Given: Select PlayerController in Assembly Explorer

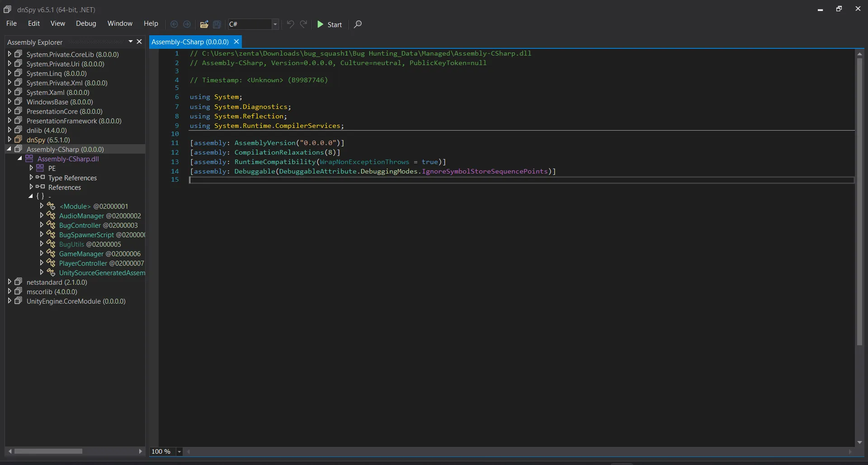Looking at the screenshot, I should (83, 263).
